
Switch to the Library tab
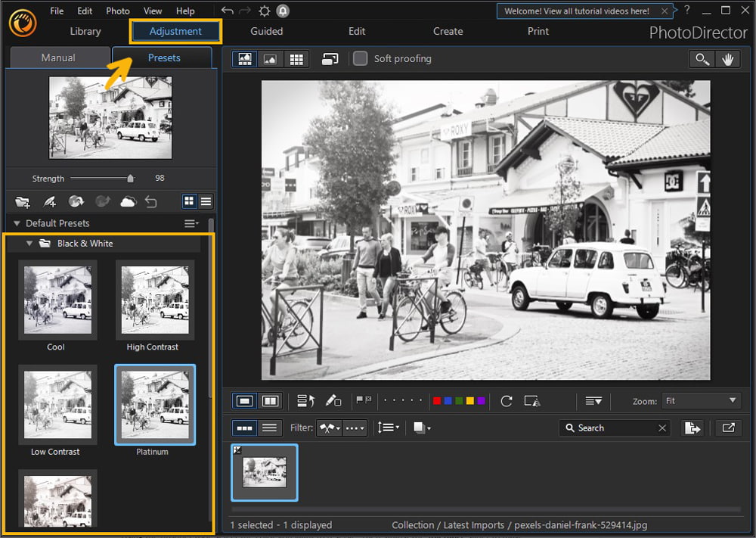point(85,31)
